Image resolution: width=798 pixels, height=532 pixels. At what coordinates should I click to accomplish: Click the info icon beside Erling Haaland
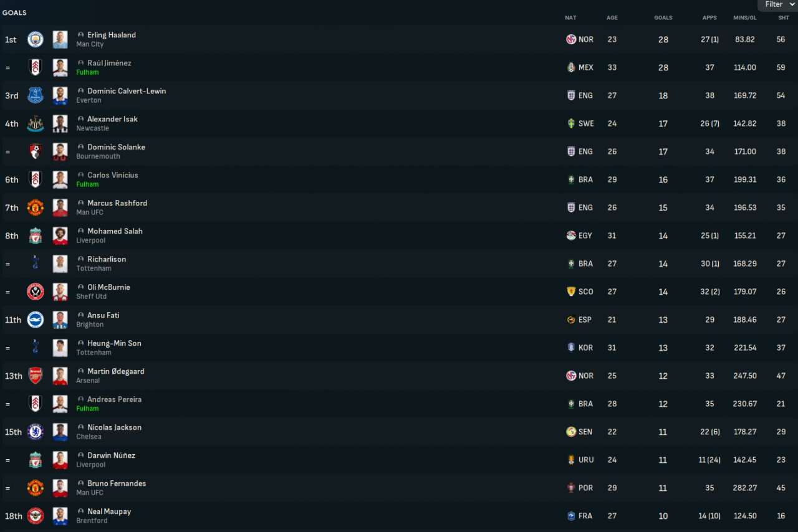(x=80, y=35)
